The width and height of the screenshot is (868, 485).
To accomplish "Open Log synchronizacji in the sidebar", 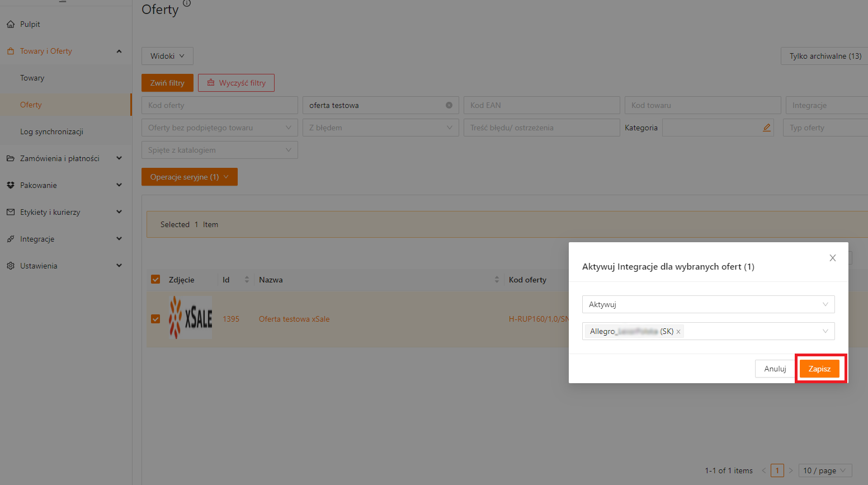I will (x=51, y=132).
